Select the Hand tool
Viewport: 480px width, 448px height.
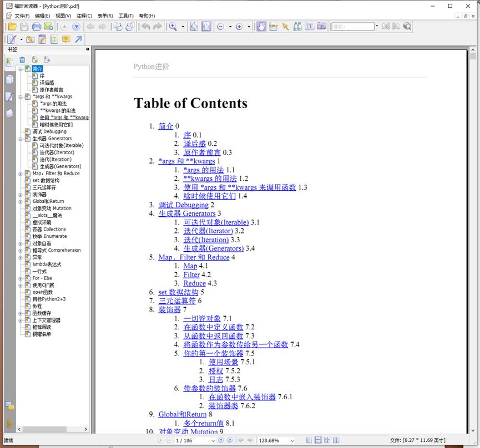(261, 27)
